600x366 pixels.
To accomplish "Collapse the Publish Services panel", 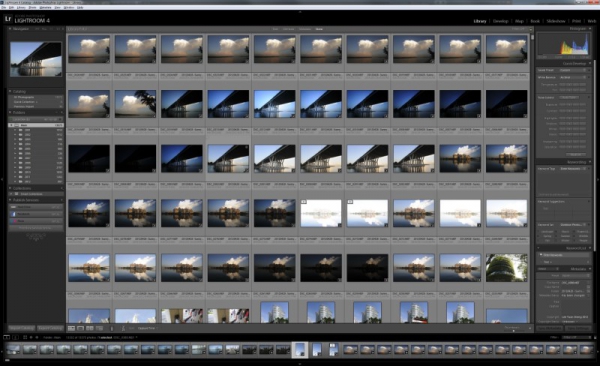I will tap(10, 200).
